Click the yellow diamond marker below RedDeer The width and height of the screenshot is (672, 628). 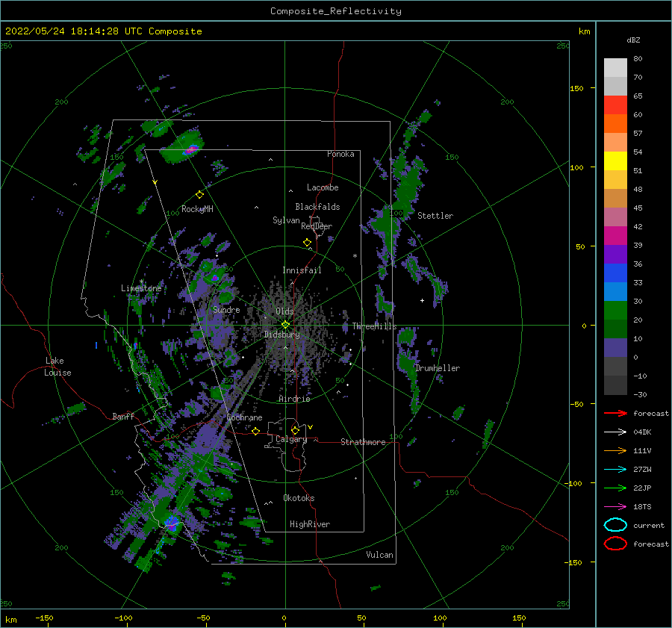[308, 243]
